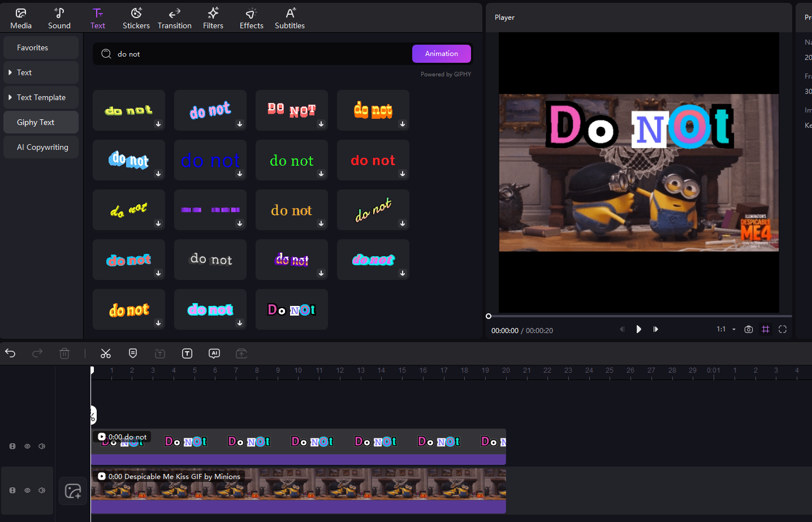Step to the next frame
Screen dimensions: 812x522
click(655, 329)
